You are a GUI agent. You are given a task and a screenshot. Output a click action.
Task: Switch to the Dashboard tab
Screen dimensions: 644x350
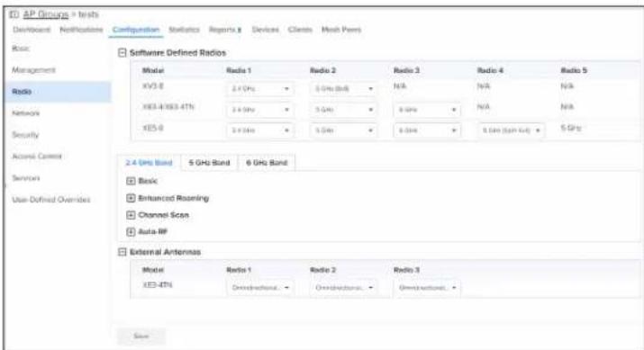click(x=32, y=30)
